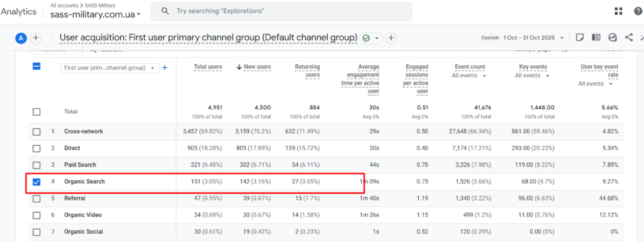Click the report title User acquisition
The image size is (644, 242).
[208, 38]
